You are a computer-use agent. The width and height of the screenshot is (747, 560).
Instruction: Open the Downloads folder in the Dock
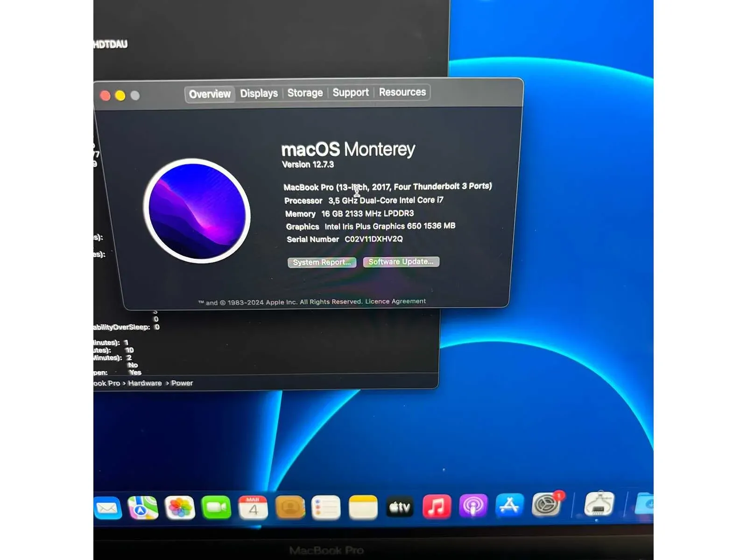coord(645,504)
